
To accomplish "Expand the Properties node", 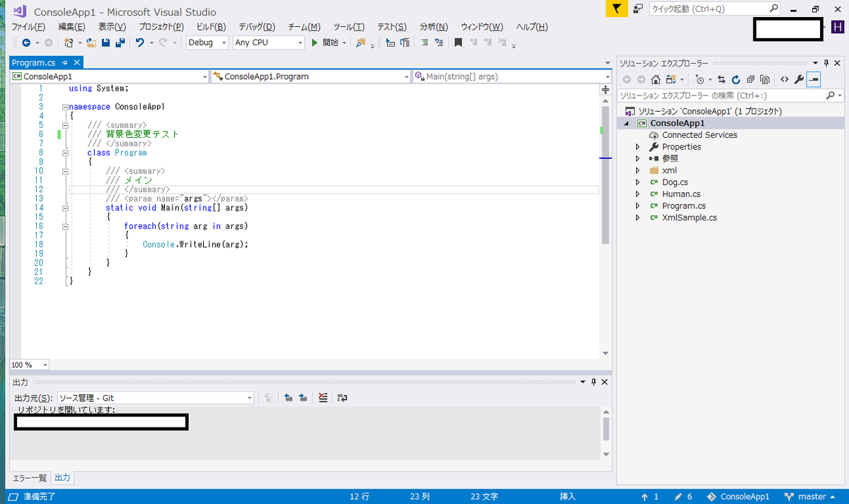I will pyautogui.click(x=637, y=147).
